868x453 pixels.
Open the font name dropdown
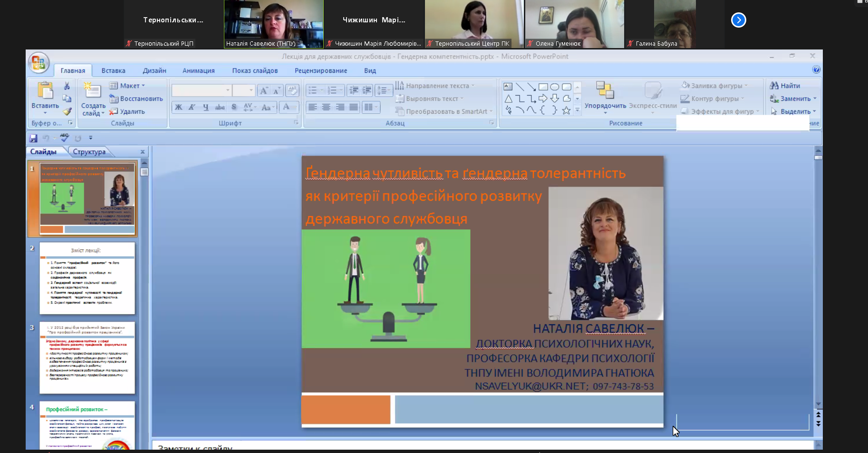coord(228,90)
